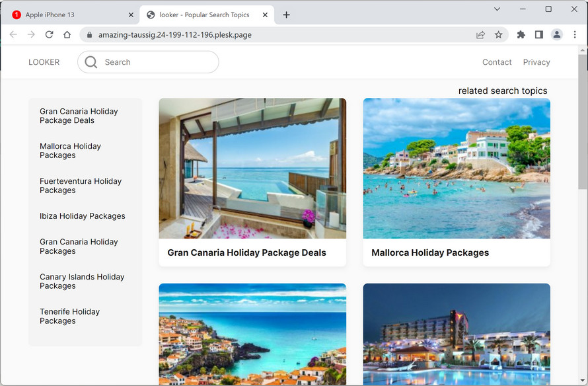Click the address bar URL
Screen dimensions: 588x386
175,35
